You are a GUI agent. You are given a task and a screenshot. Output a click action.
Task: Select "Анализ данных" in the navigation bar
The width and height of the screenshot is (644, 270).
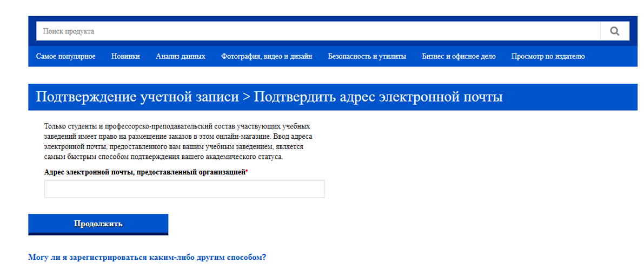coord(181,56)
